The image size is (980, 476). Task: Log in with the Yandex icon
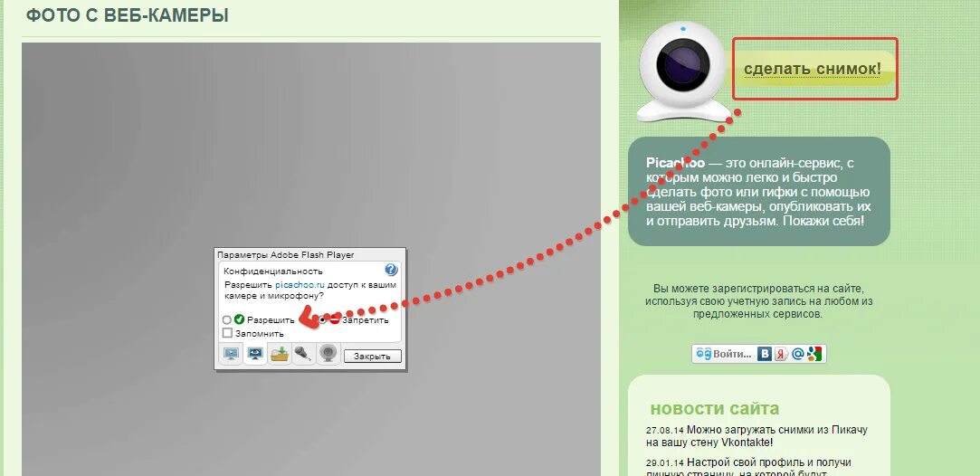(x=781, y=354)
